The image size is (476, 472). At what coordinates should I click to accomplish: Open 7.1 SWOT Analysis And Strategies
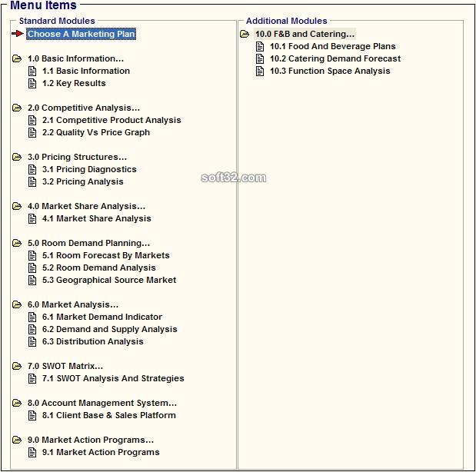(x=113, y=378)
